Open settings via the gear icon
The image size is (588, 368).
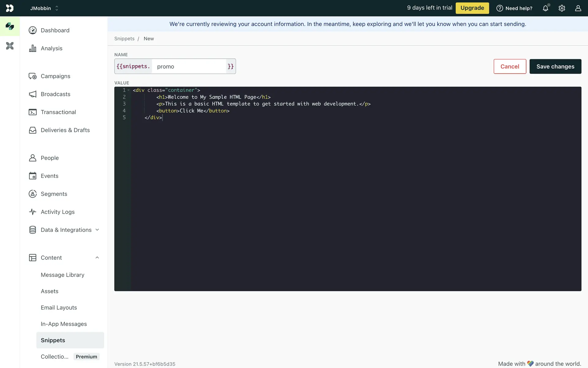point(562,8)
